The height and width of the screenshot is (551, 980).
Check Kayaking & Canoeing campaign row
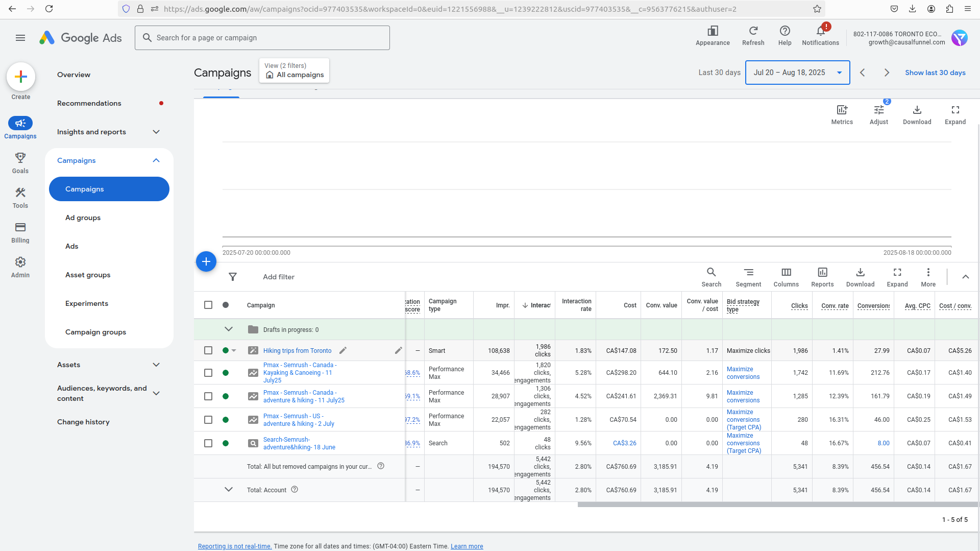point(208,373)
